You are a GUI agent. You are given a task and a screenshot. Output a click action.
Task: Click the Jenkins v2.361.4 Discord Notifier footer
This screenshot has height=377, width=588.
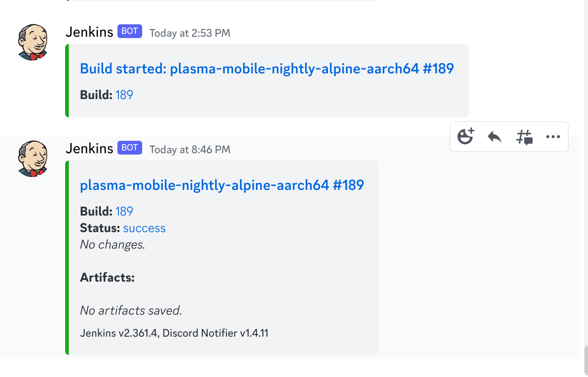coord(174,333)
